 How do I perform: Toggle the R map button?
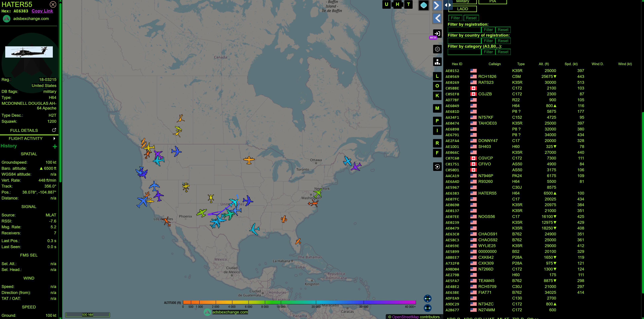coord(437,143)
